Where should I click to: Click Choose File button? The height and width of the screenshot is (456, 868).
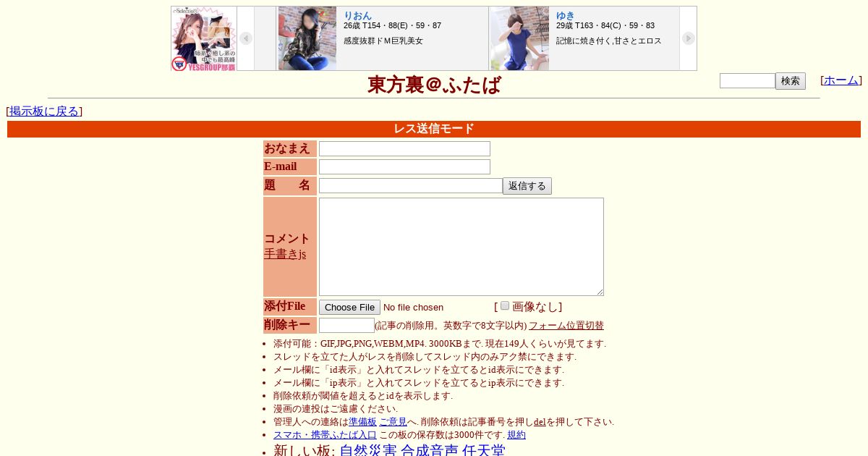349,308
